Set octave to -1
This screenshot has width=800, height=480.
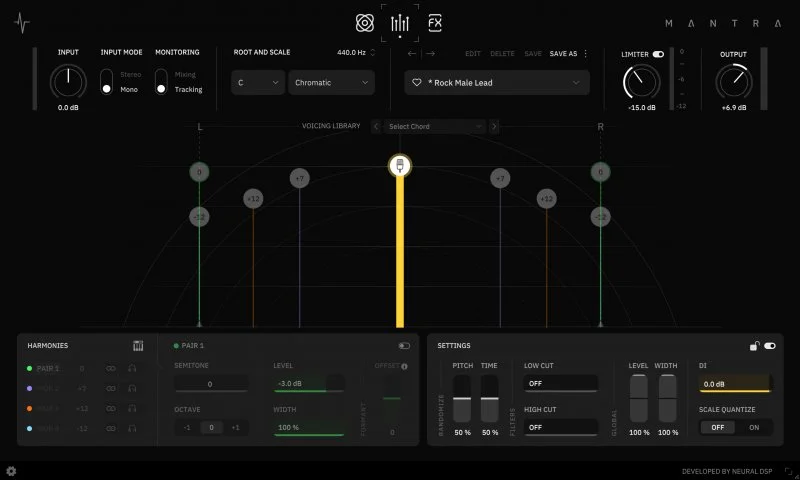(187, 427)
